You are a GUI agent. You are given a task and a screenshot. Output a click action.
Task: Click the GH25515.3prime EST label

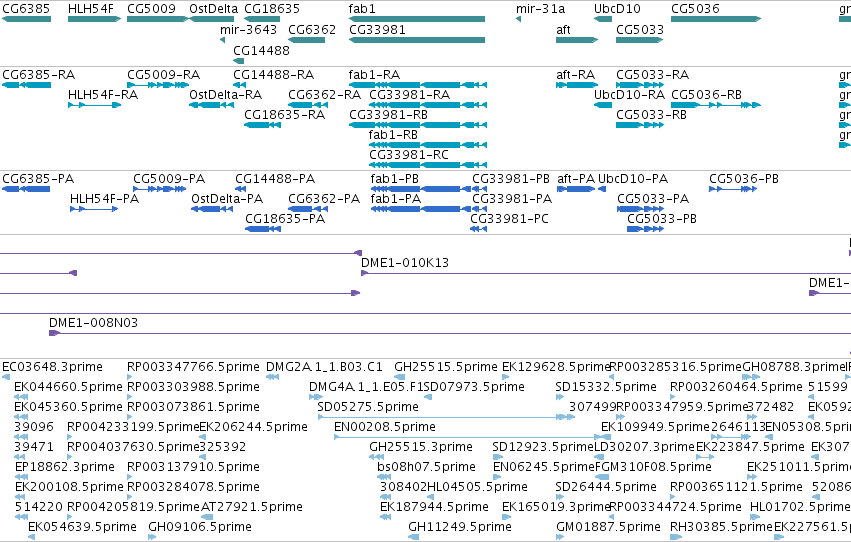point(421,447)
